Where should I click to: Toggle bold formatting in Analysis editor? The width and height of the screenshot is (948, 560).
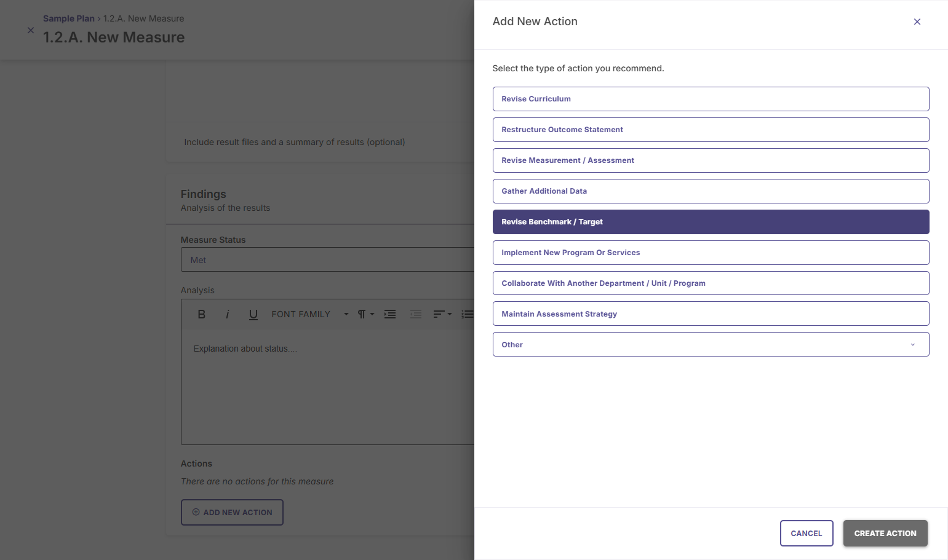[201, 314]
